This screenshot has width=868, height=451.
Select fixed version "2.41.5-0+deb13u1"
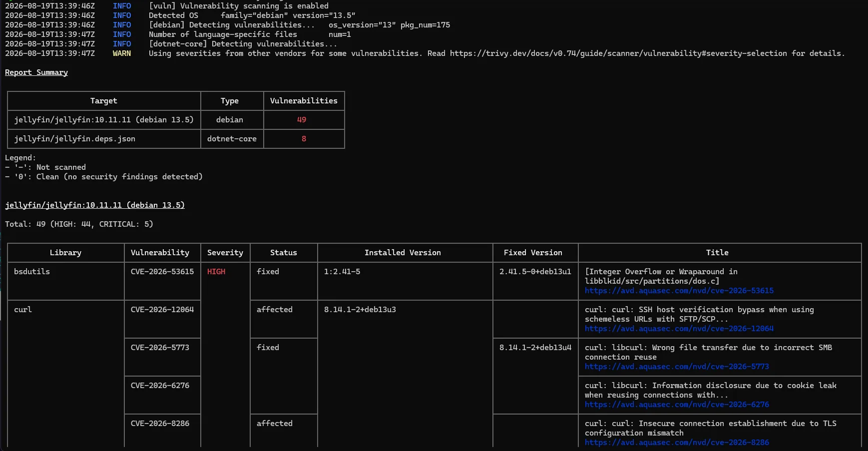535,272
